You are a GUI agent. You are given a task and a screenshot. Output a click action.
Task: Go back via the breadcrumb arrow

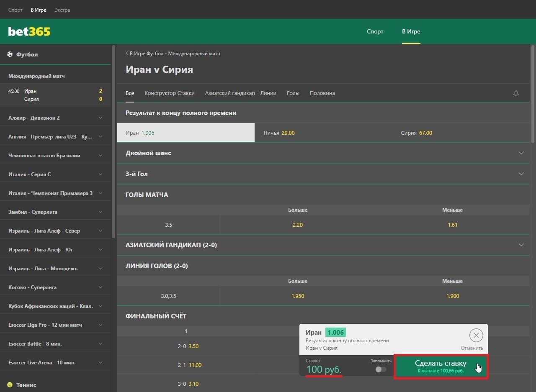tap(127, 54)
